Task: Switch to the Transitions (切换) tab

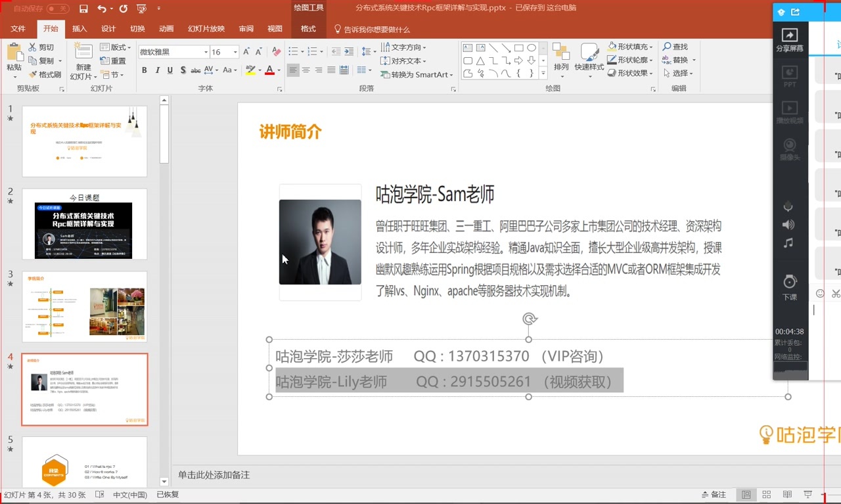Action: (x=137, y=29)
